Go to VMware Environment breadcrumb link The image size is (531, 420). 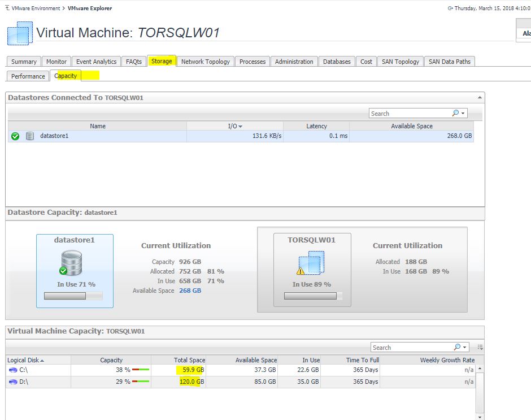click(x=36, y=8)
